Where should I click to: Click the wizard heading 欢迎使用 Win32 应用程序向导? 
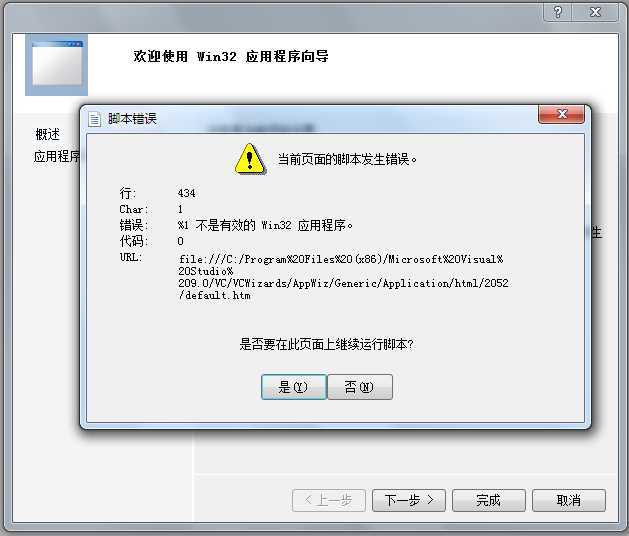(231, 57)
